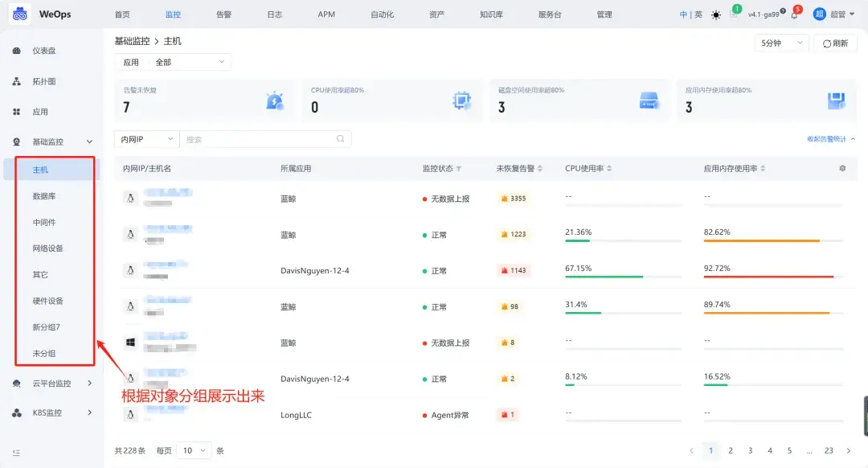Go to last page 23
Screen dimensions: 868x468
click(829, 450)
